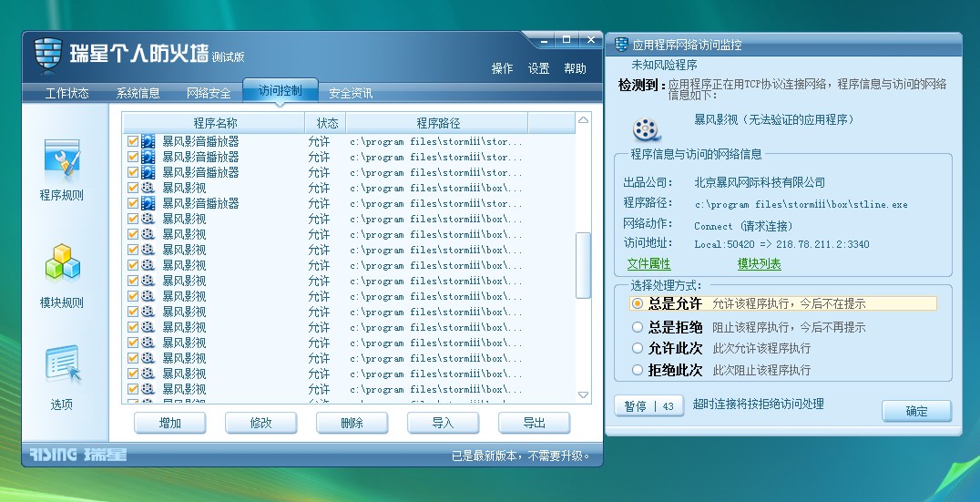Viewport: 980px width, 502px height.
Task: Minimize the 瑞星个人防火墙 window
Action: click(x=545, y=41)
